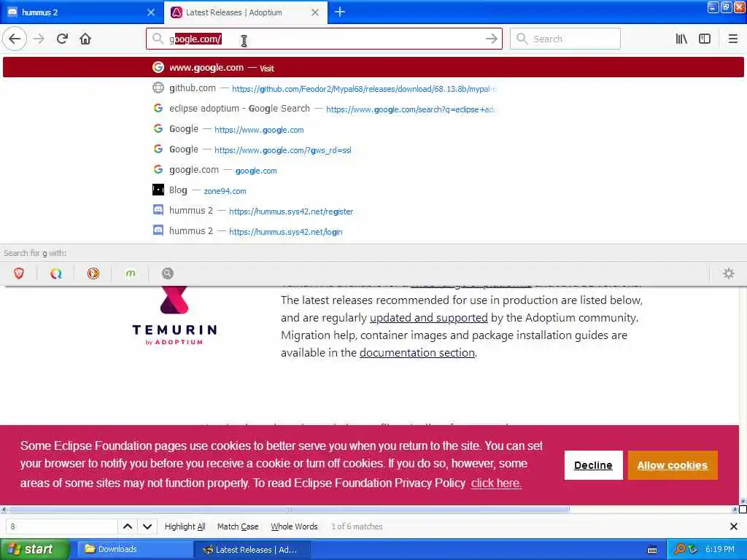Image resolution: width=747 pixels, height=560 pixels.
Task: Toggle the sidebar view icon
Action: [705, 39]
